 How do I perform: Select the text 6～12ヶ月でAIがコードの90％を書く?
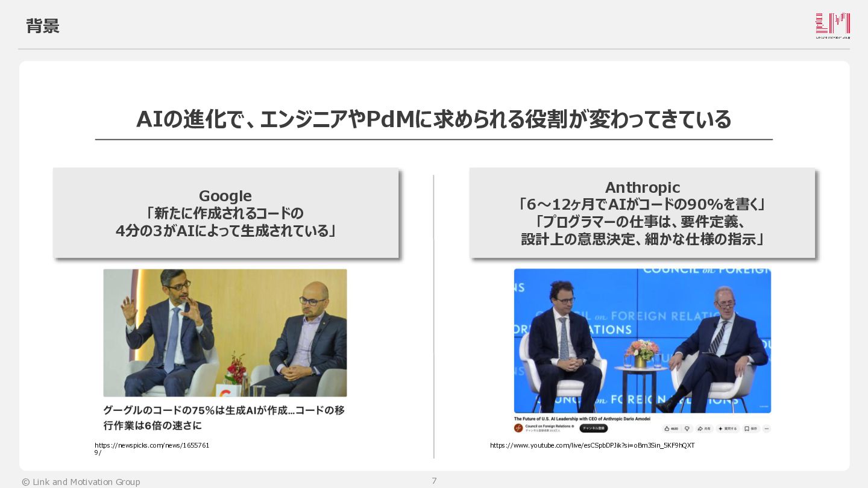point(642,205)
